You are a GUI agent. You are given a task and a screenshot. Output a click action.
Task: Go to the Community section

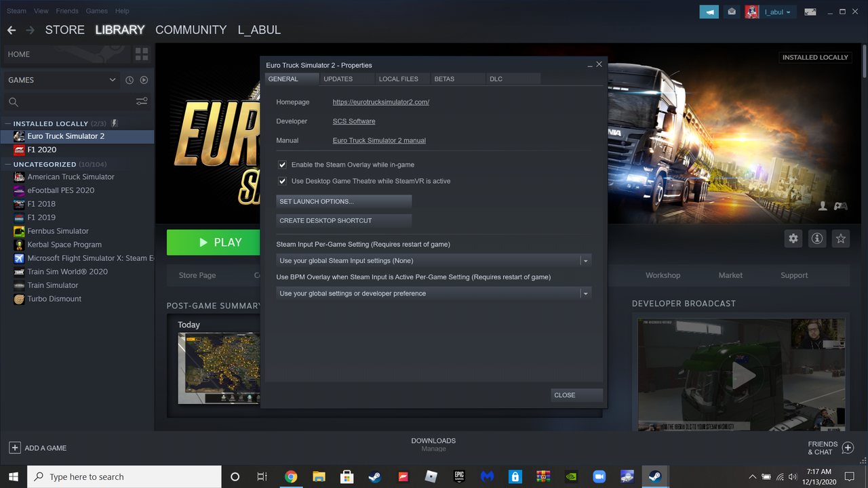[191, 30]
